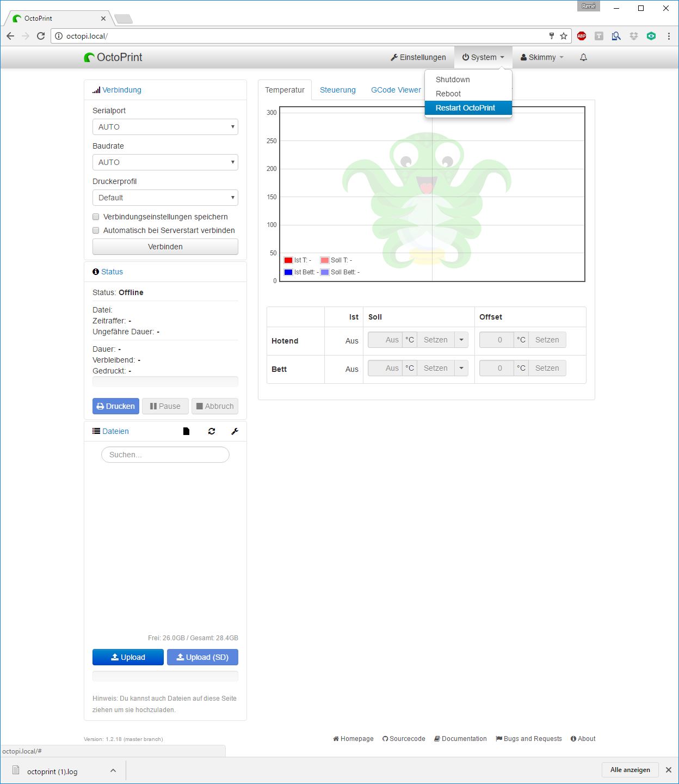679x784 pixels.
Task: Open the Dropbox extension icon
Action: tap(634, 36)
